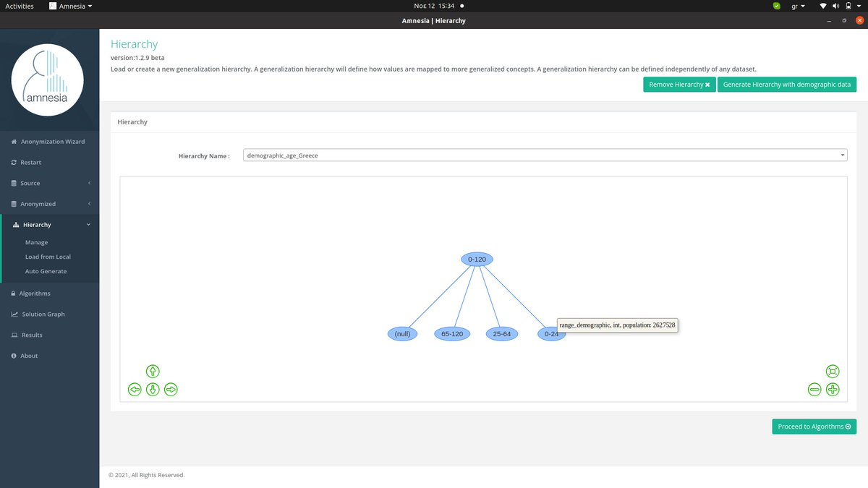Viewport: 868px width, 488px height.
Task: Open the Anonymization Wizard
Action: pos(49,142)
